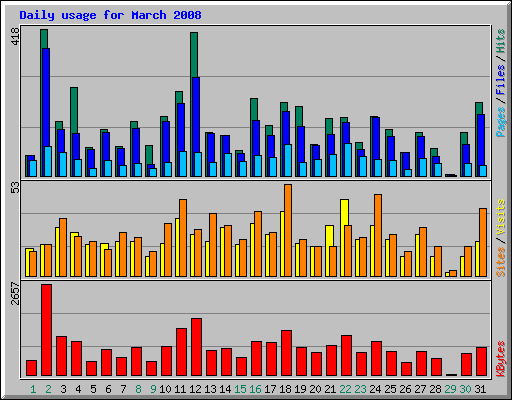Select day 26 on the x-axis
The image size is (512, 400).
point(405,389)
